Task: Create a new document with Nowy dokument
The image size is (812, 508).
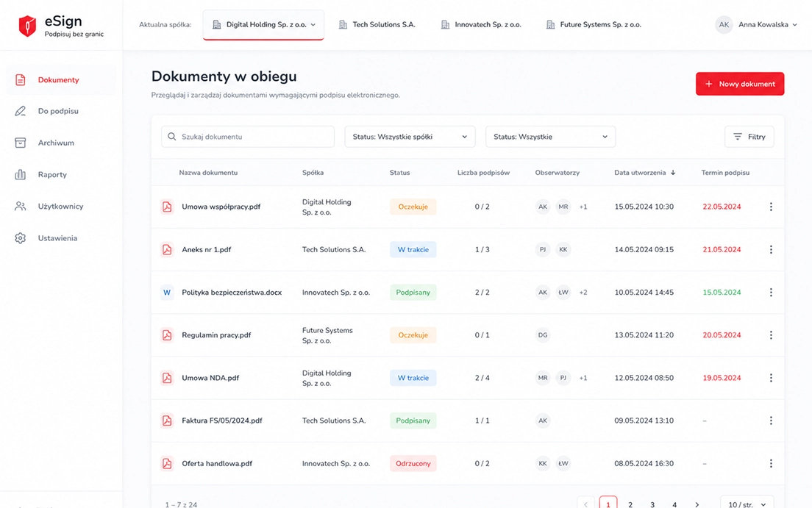Action: [740, 84]
